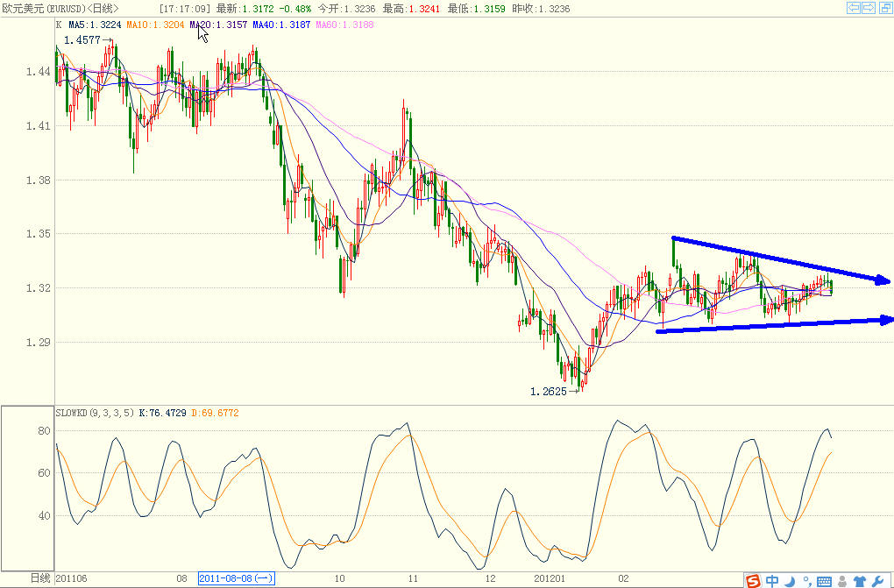894x588 pixels.
Task: Click the 最低:1.3159 low price text
Action: point(476,9)
